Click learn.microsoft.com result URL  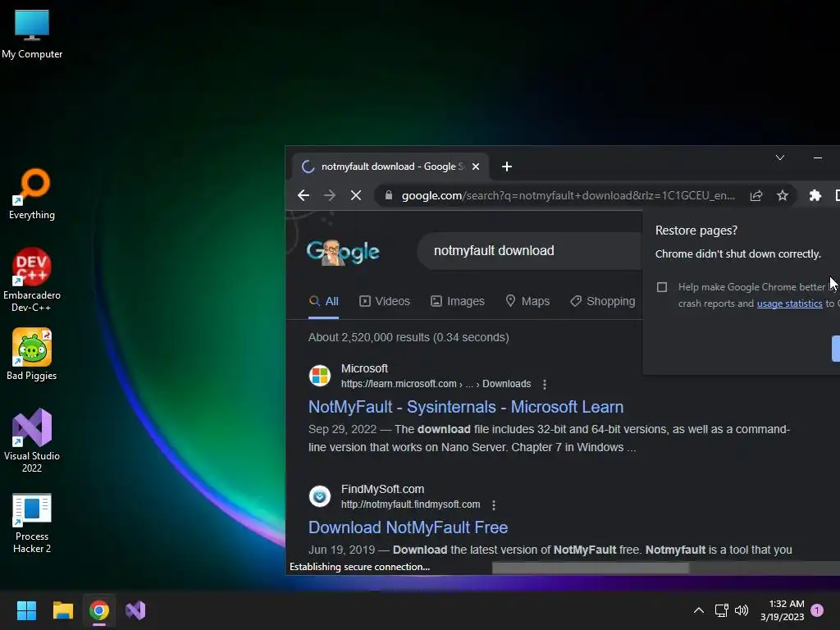point(436,384)
